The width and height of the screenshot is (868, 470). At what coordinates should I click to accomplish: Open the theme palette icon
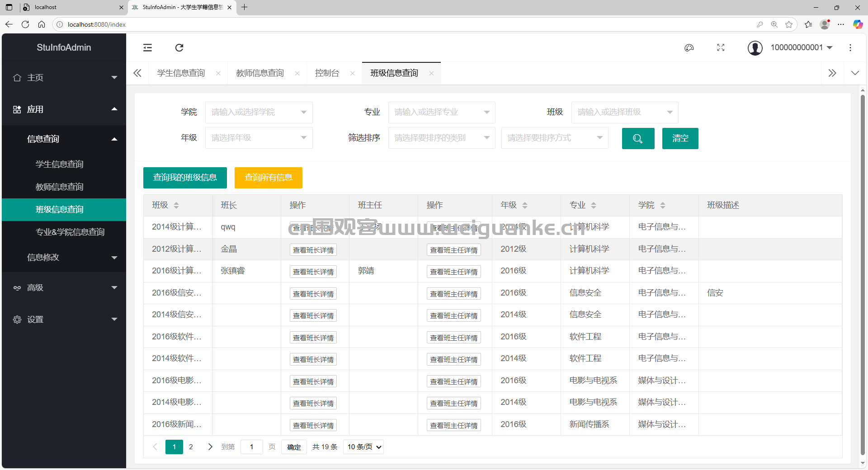[x=689, y=47]
